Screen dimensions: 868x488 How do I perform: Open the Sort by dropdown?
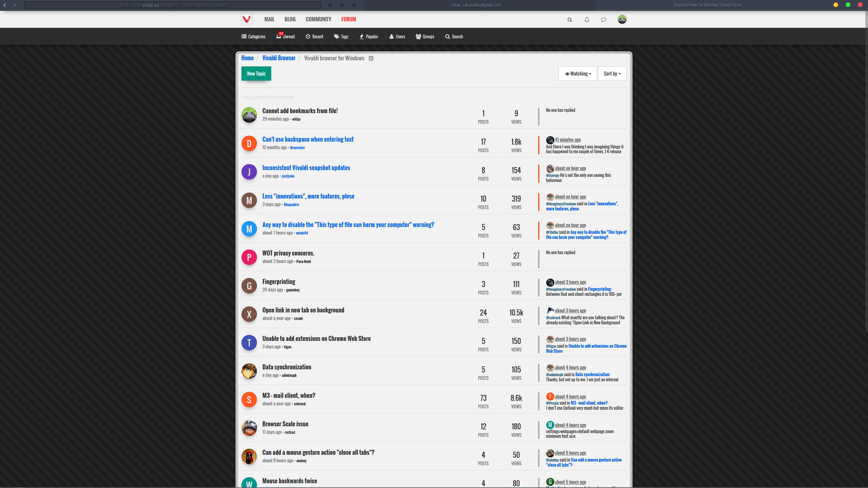pyautogui.click(x=612, y=74)
